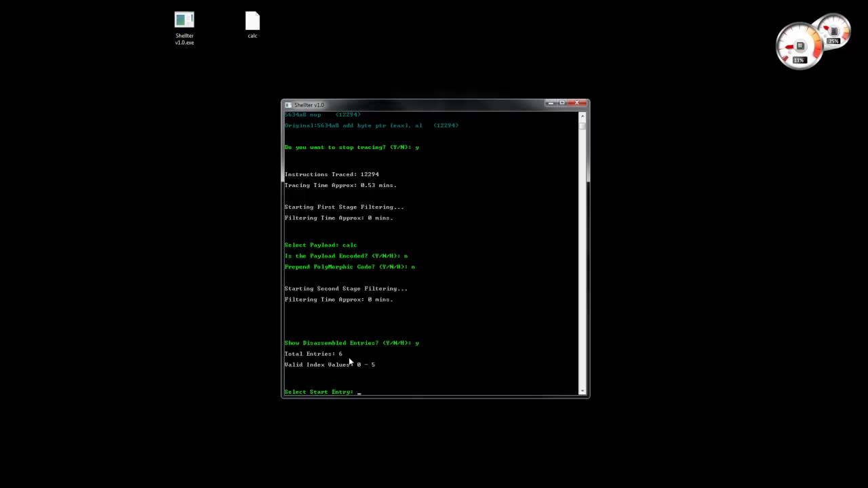The width and height of the screenshot is (868, 488).
Task: Minimize the Shellter v1.0 console window
Action: 551,103
